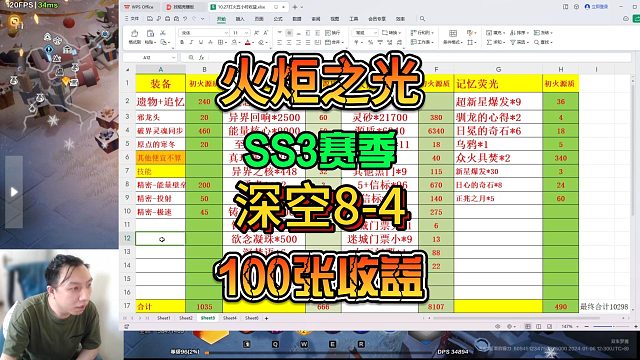640x360 pixels.
Task: Click the cell with total 1035
Action: pyautogui.click(x=204, y=307)
